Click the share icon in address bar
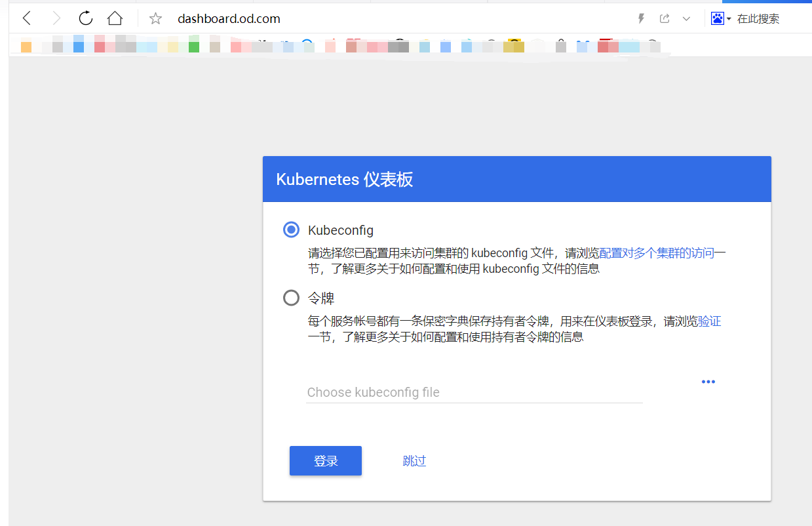This screenshot has height=526, width=812. (x=665, y=18)
